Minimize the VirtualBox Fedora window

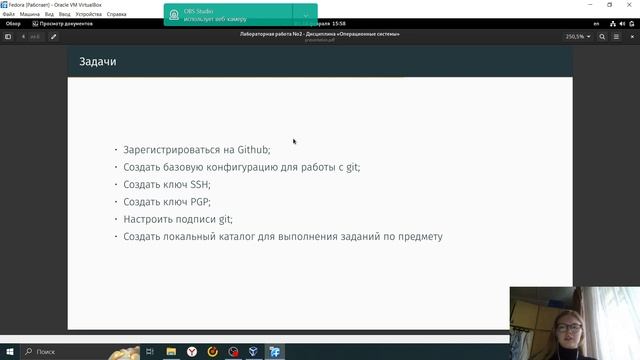click(590, 5)
